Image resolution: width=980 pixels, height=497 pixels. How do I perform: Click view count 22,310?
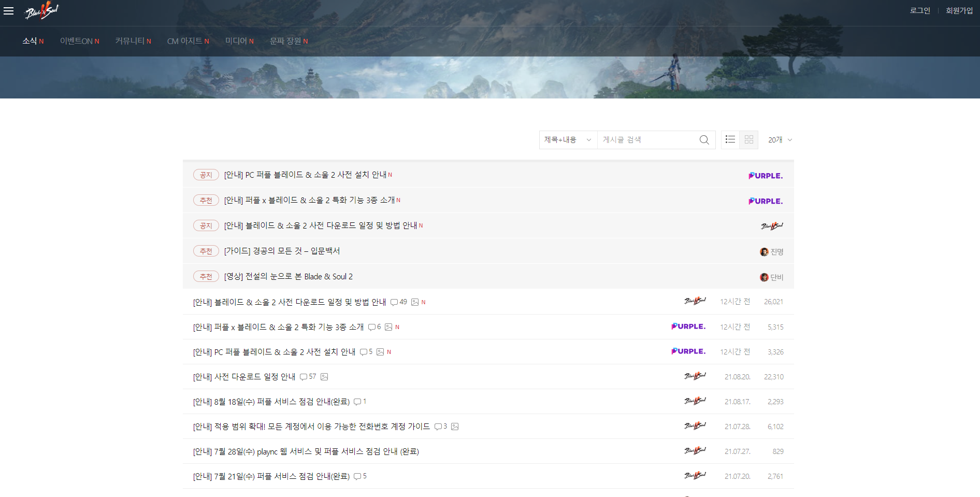pos(774,377)
